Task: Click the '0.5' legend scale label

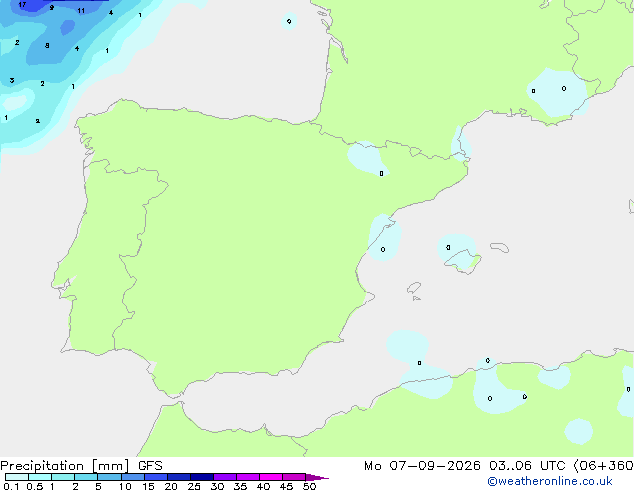Action: (34, 486)
